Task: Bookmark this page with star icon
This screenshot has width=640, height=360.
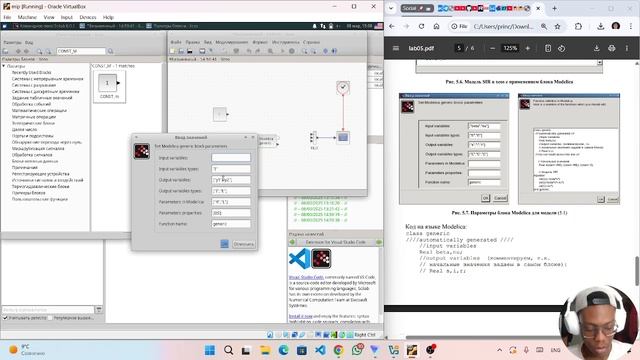Action: tap(558, 26)
